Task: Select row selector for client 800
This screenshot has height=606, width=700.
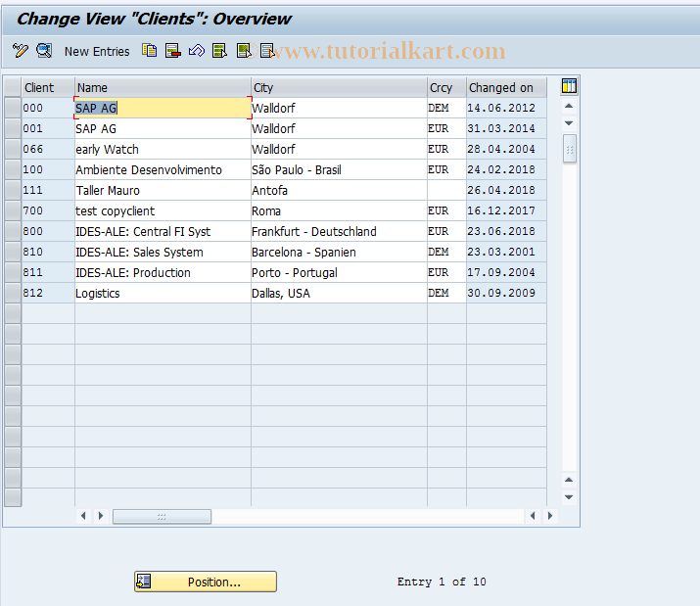Action: (x=13, y=231)
